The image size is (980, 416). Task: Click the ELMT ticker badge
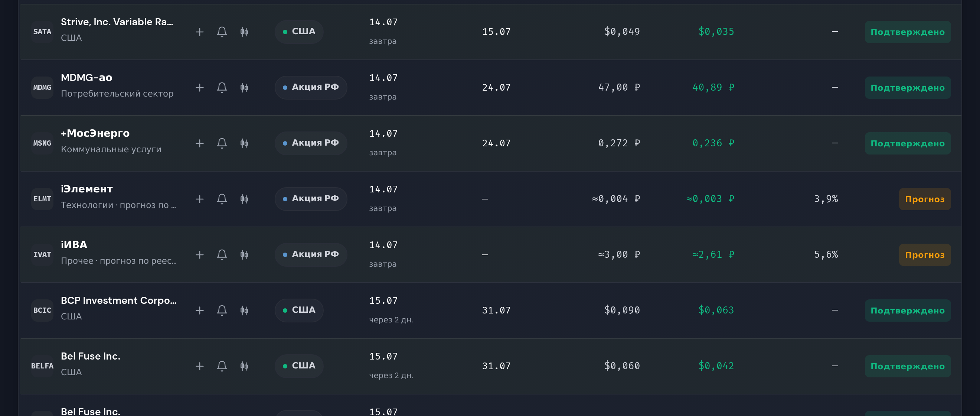tap(42, 199)
